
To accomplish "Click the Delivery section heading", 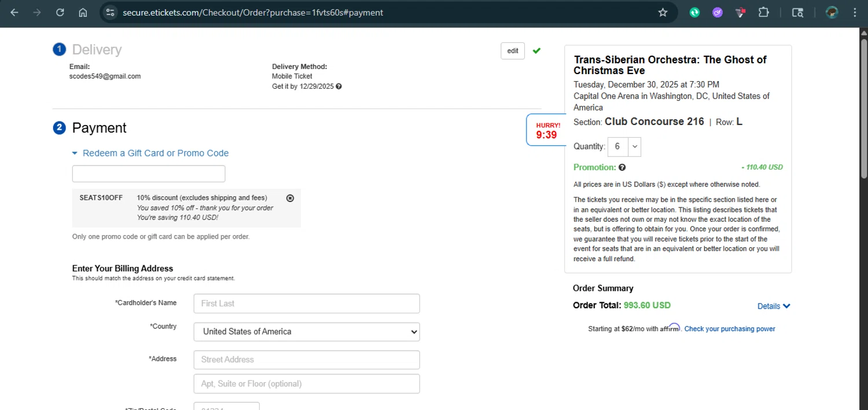I will [97, 50].
